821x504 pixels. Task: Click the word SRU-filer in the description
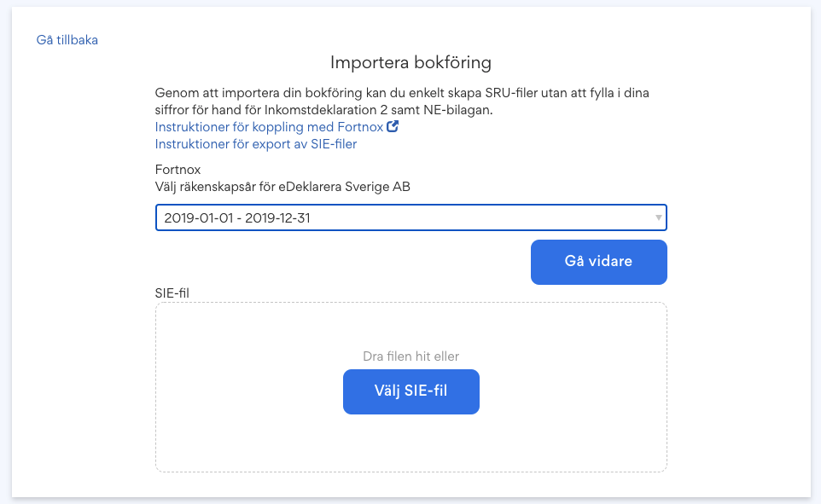tap(511, 93)
